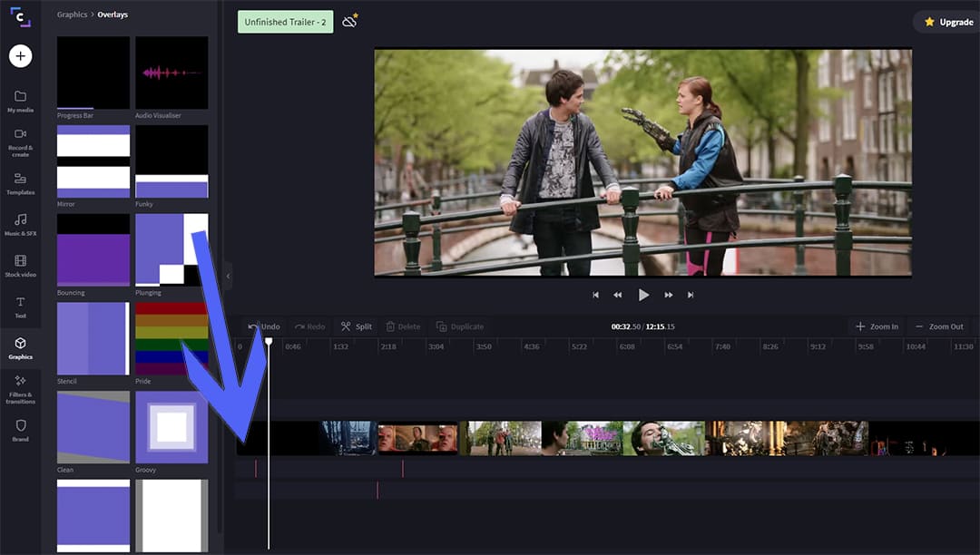The height and width of the screenshot is (555, 980).
Task: Click the round plus add media button
Action: coord(21,56)
